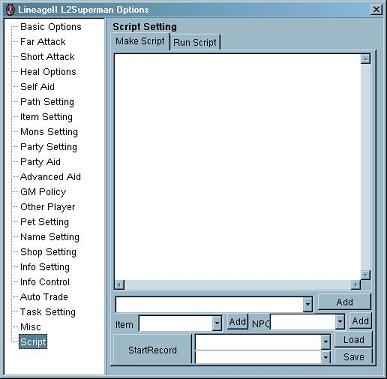The height and width of the screenshot is (379, 387).
Task: Click Add button beside the command dropdown
Action: (x=344, y=302)
